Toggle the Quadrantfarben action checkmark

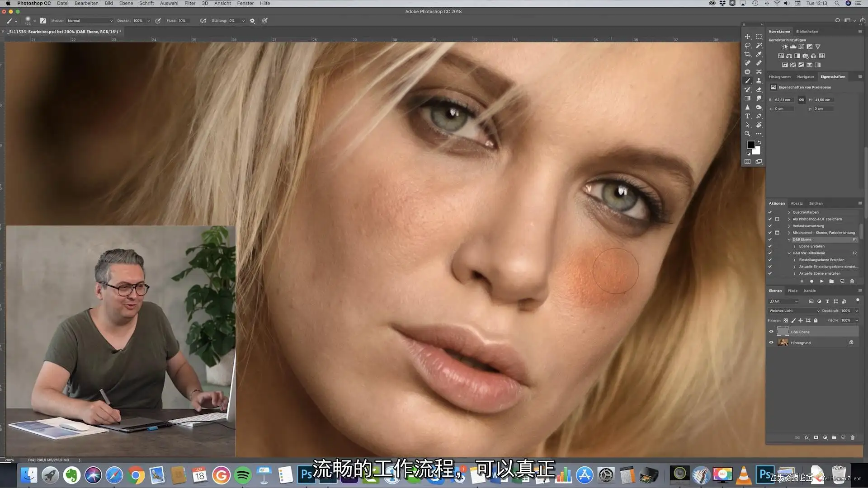coord(770,212)
